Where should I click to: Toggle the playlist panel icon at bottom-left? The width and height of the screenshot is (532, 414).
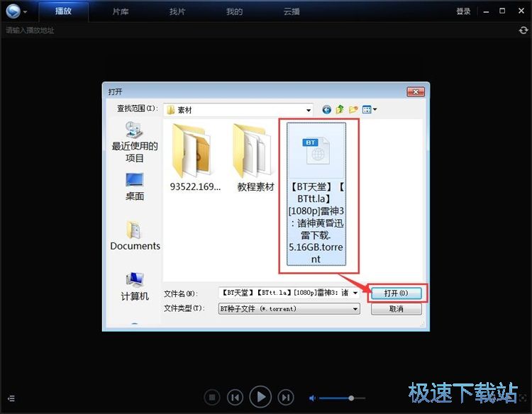coord(11,398)
